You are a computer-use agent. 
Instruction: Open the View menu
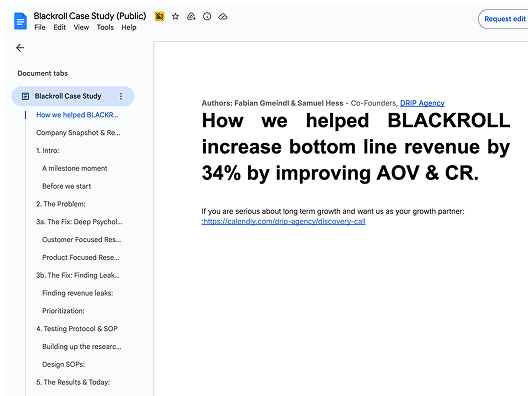click(81, 27)
